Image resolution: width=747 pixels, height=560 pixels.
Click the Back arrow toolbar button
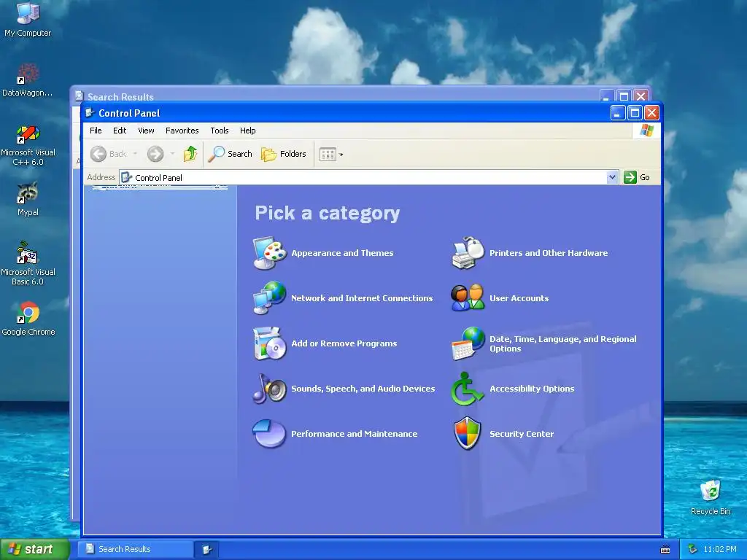[x=109, y=154]
